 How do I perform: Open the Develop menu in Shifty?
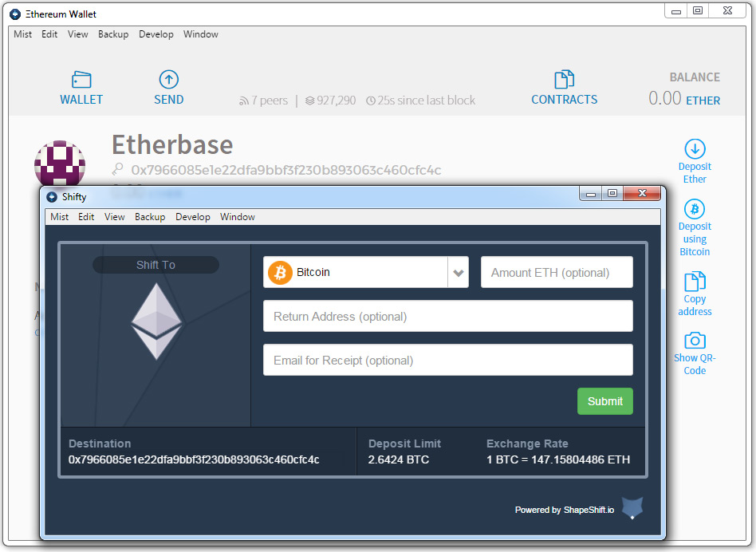pyautogui.click(x=192, y=216)
